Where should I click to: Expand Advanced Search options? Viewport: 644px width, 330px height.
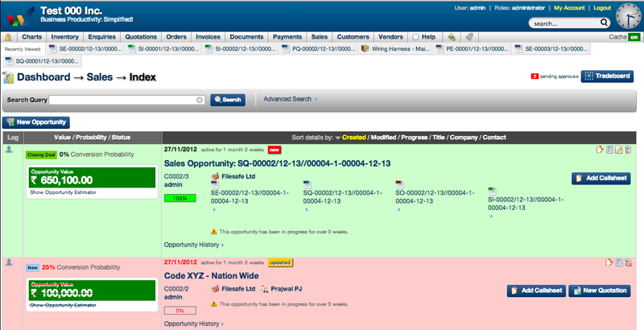[290, 99]
